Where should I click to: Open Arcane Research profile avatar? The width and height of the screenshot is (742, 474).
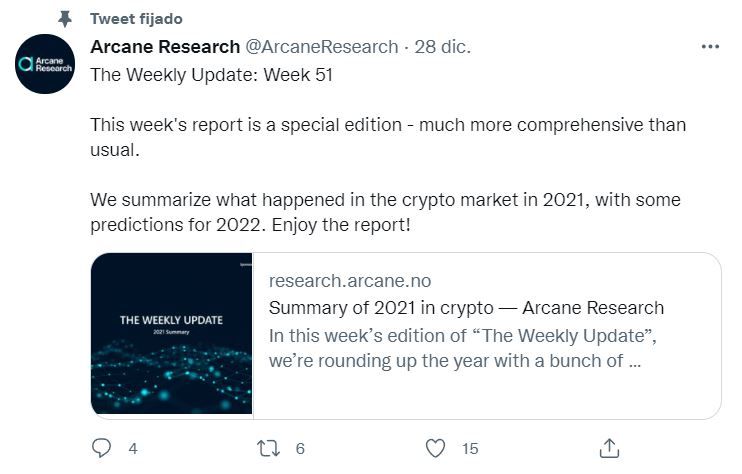[x=45, y=64]
